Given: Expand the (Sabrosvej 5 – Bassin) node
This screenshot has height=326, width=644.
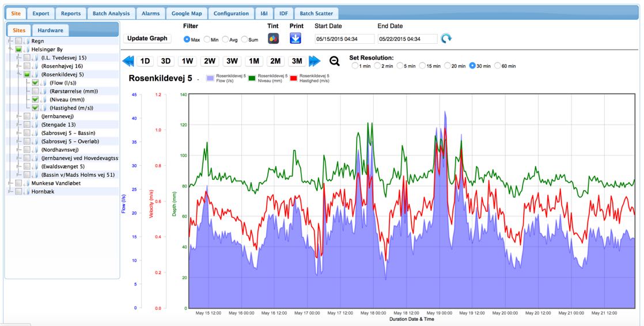Looking at the screenshot, I should click(18, 133).
